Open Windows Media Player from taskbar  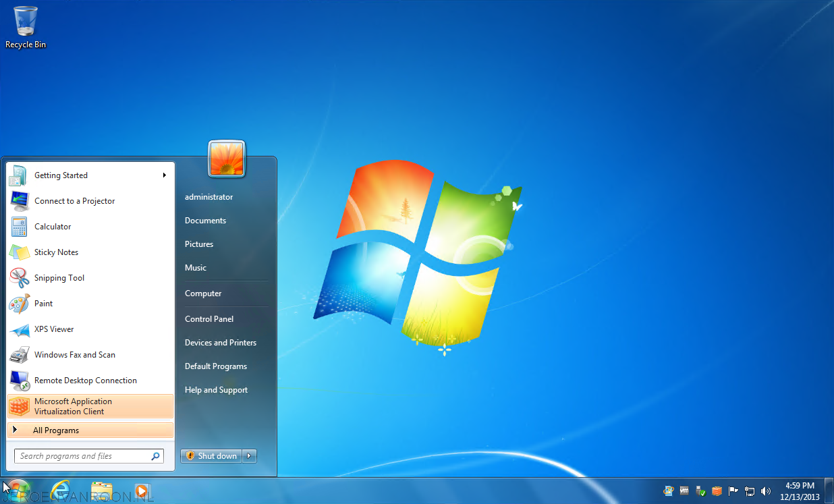142,491
